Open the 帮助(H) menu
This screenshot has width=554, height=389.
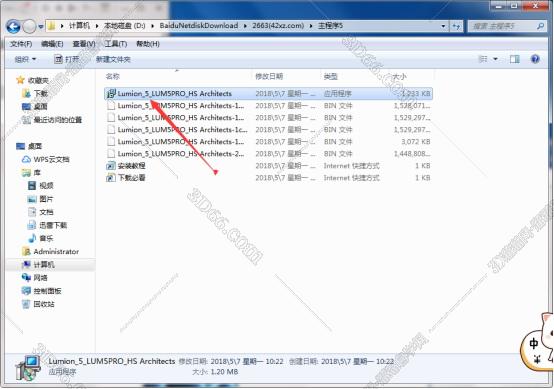click(x=148, y=44)
